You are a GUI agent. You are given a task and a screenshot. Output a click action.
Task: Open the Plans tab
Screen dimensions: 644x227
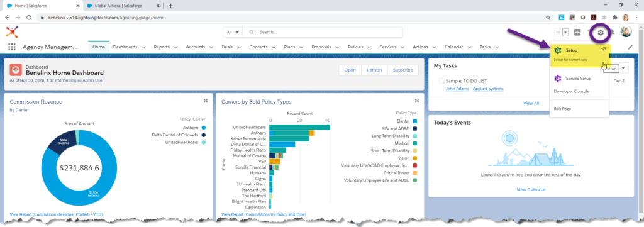tap(289, 47)
